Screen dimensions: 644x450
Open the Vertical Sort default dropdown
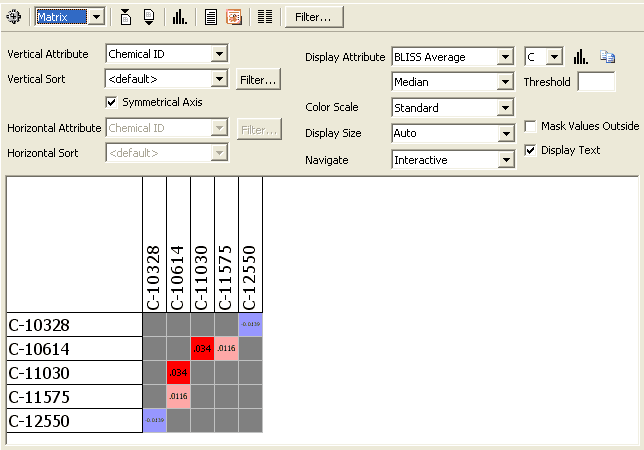click(x=219, y=79)
